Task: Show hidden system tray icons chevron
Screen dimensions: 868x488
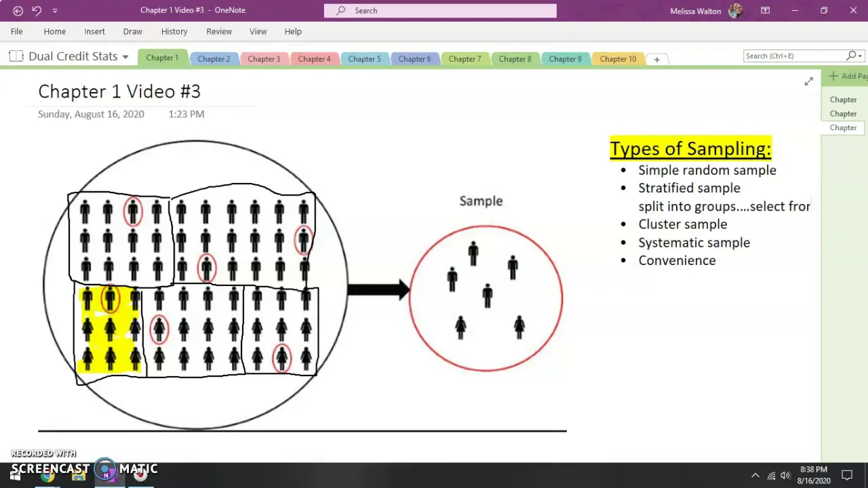Action: pyautogui.click(x=755, y=476)
